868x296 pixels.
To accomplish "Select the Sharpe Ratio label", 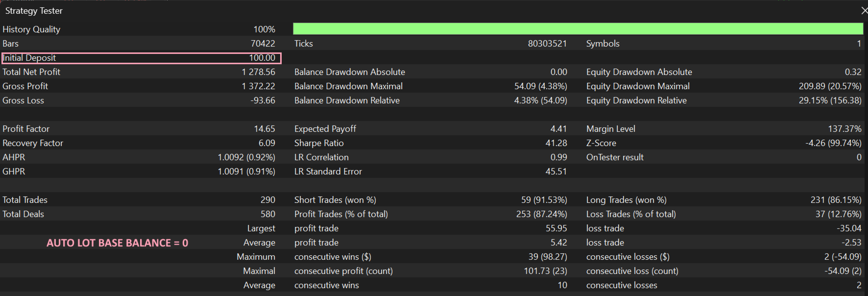I will (319, 143).
